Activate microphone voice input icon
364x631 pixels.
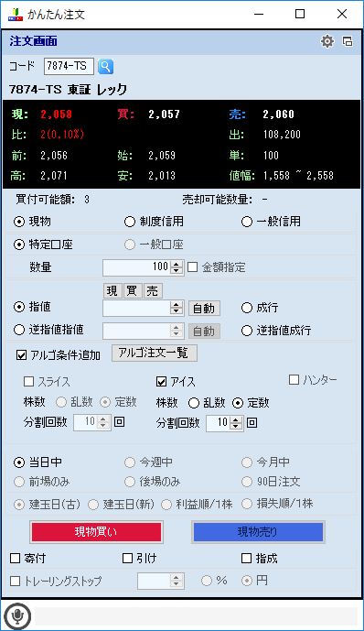coord(16,615)
